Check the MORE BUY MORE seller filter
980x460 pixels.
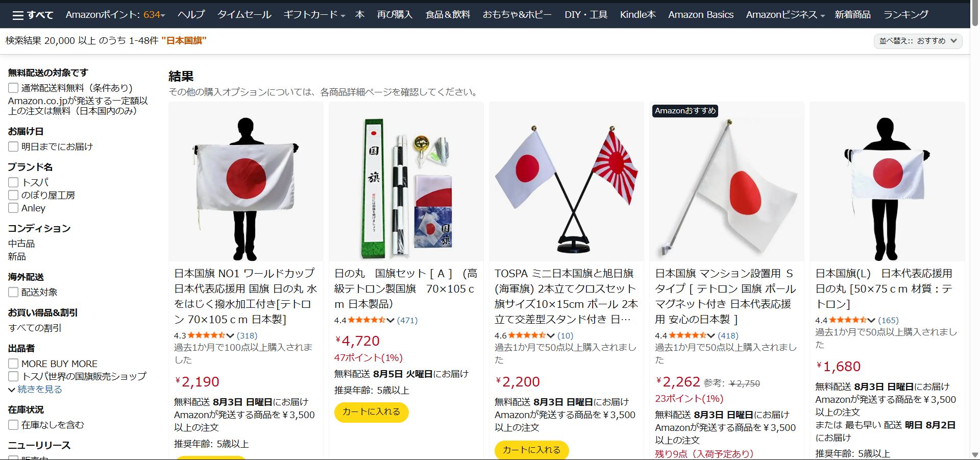tap(13, 364)
